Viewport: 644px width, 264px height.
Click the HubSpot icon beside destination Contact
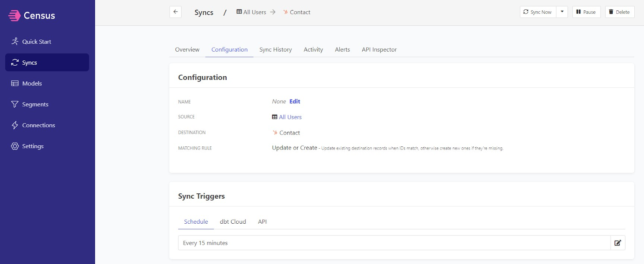click(275, 133)
